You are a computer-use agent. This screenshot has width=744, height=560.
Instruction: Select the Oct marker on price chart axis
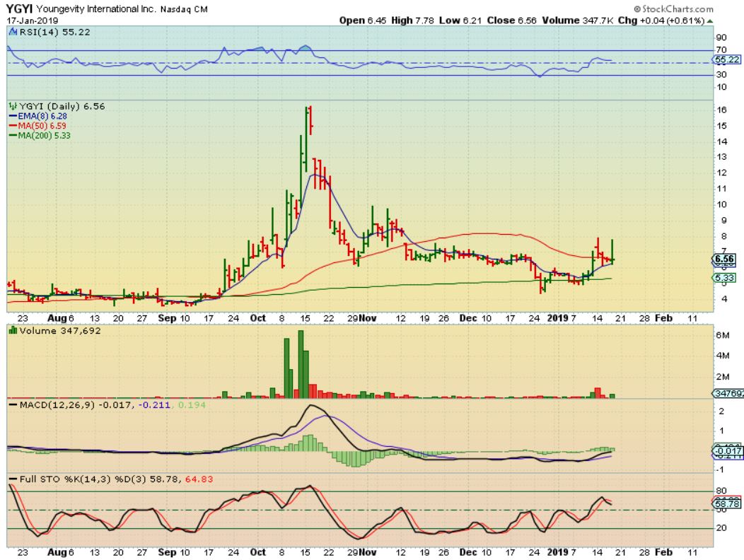click(257, 318)
